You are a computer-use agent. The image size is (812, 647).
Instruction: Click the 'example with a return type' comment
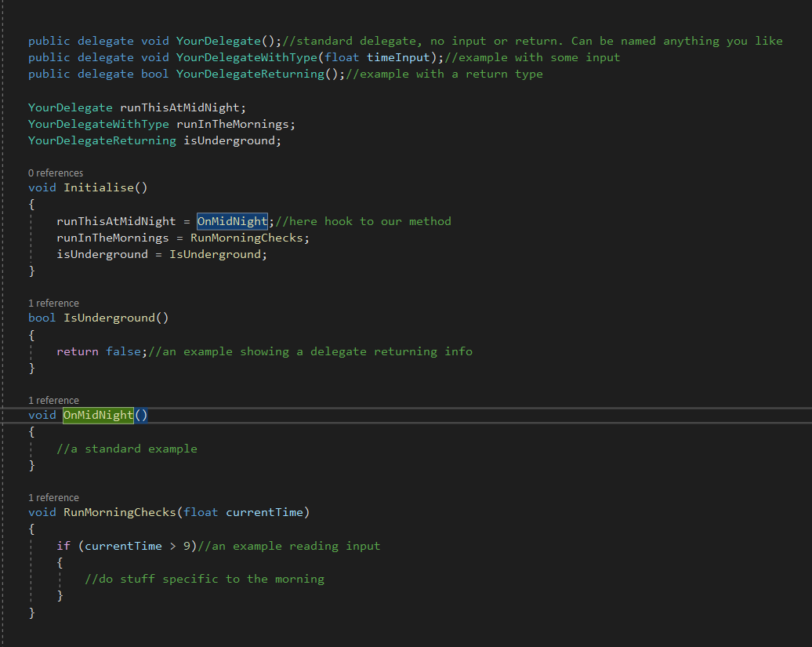444,74
